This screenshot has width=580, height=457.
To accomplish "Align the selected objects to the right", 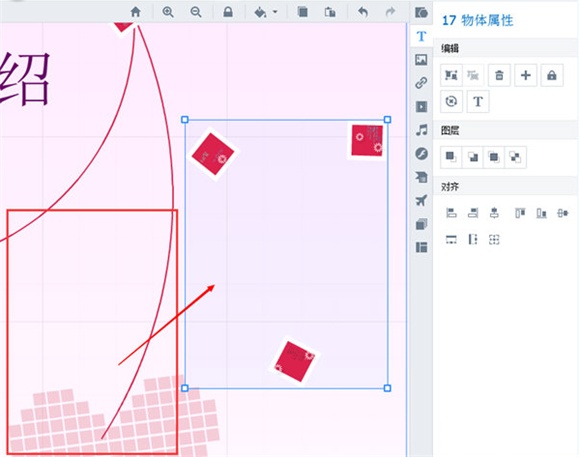I will click(473, 213).
